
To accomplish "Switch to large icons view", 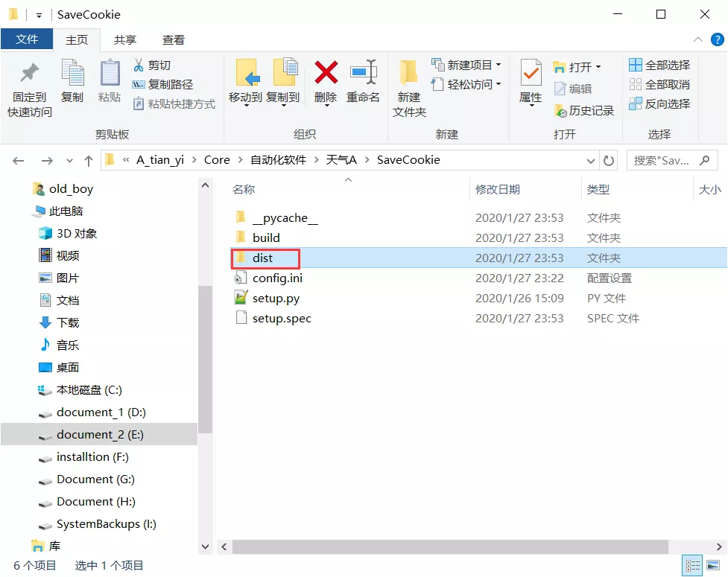I will point(713,565).
